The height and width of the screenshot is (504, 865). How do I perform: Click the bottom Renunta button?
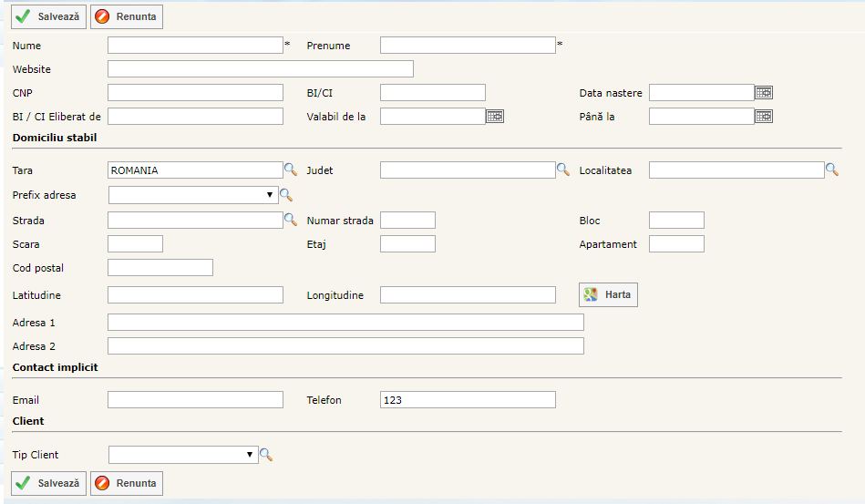coord(127,483)
